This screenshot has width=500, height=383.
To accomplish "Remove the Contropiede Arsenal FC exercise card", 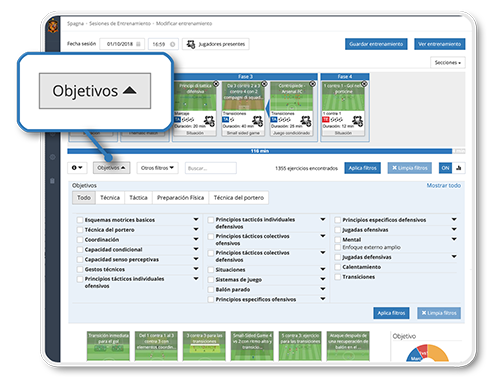I will coord(312,84).
